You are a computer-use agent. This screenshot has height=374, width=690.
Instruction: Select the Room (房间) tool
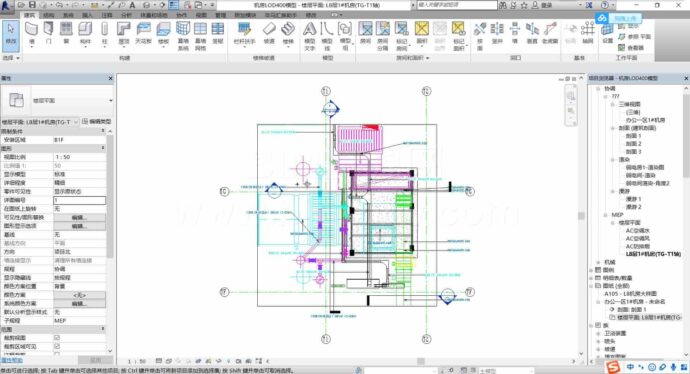(365, 33)
